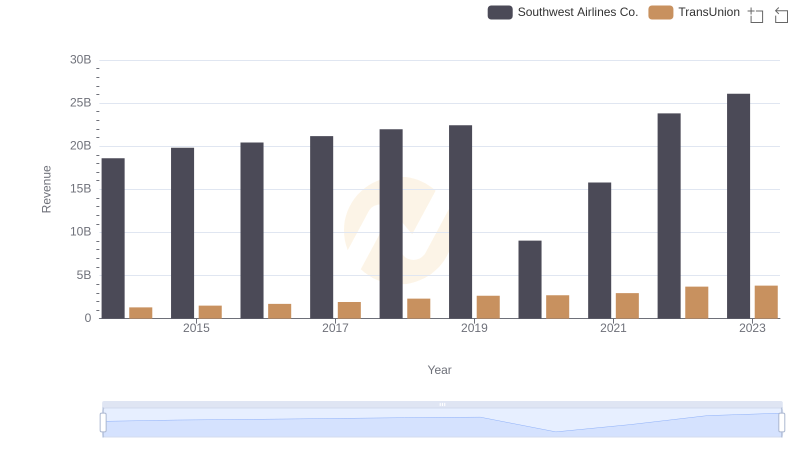The width and height of the screenshot is (800, 461).
Task: Click the Southwest Airlines 2014 bar
Action: pyautogui.click(x=113, y=238)
